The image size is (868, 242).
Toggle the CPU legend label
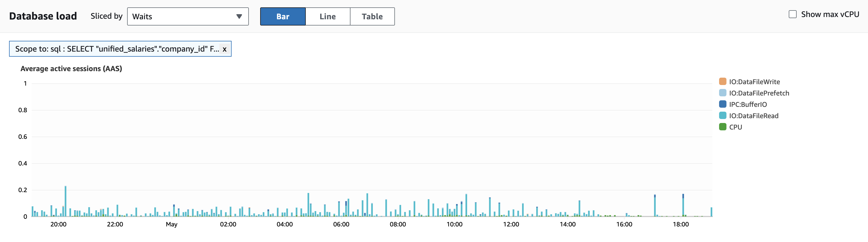735,127
